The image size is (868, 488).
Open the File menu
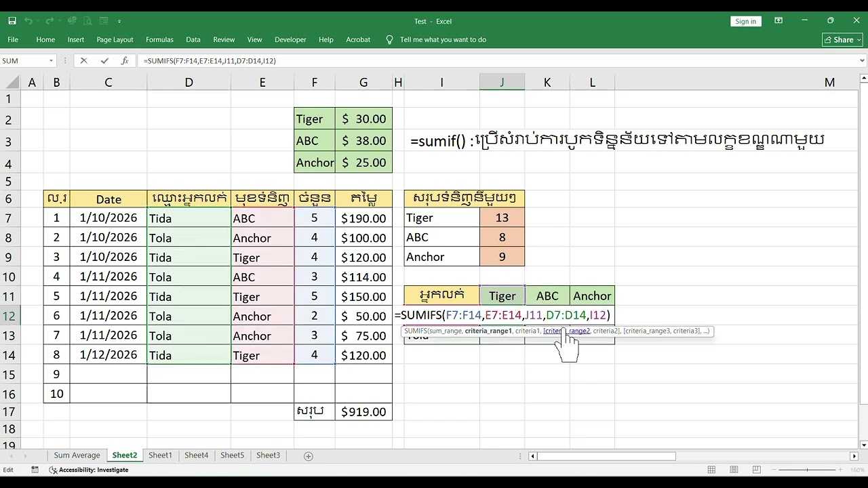(13, 39)
